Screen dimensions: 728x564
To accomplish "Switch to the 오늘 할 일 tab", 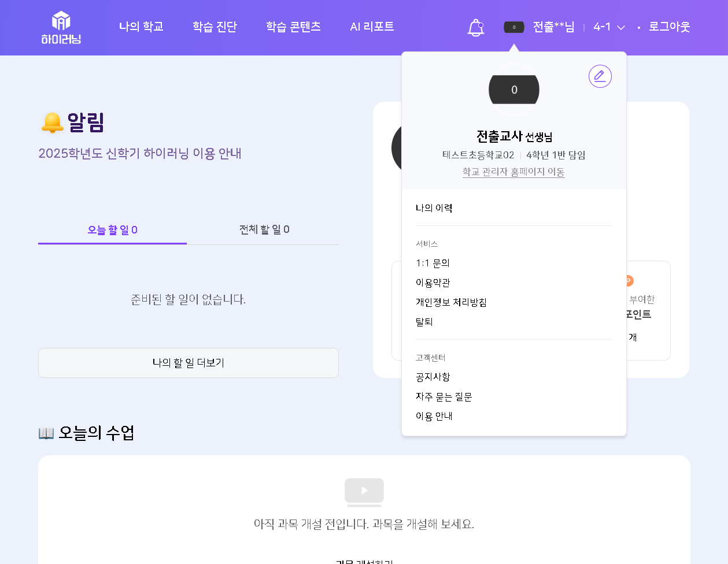I will coord(112,230).
